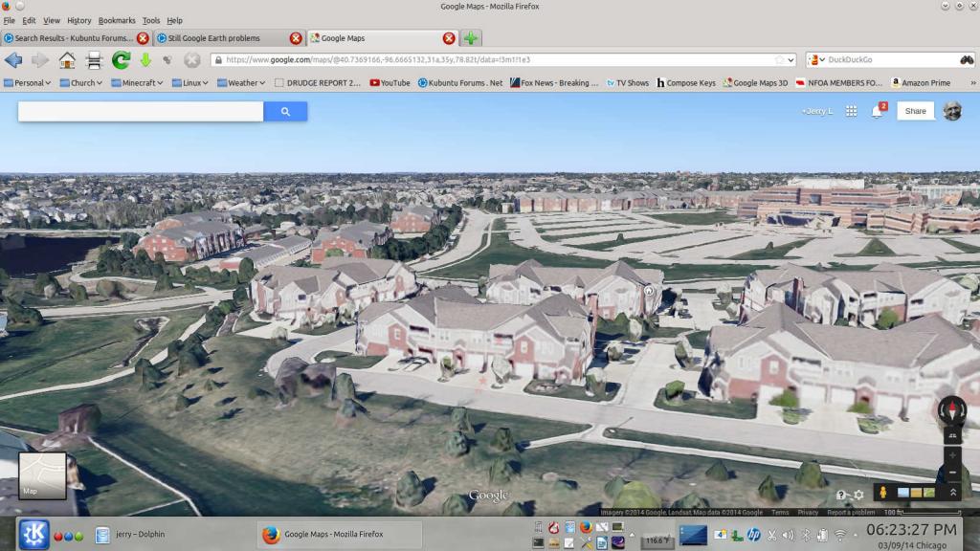Viewport: 980px width, 551px height.
Task: Expand the imagery explore panel chevron
Action: (x=953, y=493)
